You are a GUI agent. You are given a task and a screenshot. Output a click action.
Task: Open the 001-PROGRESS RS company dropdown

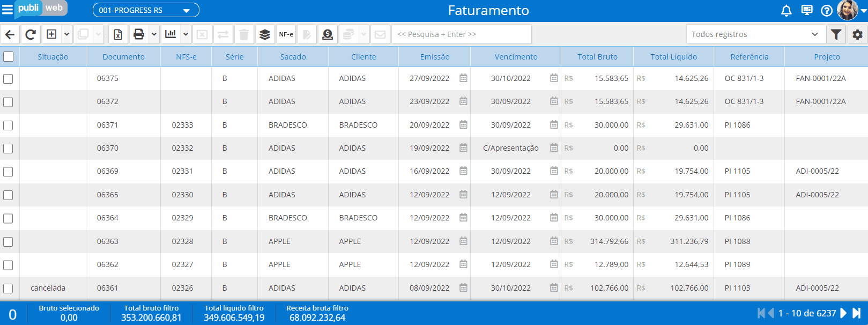146,10
